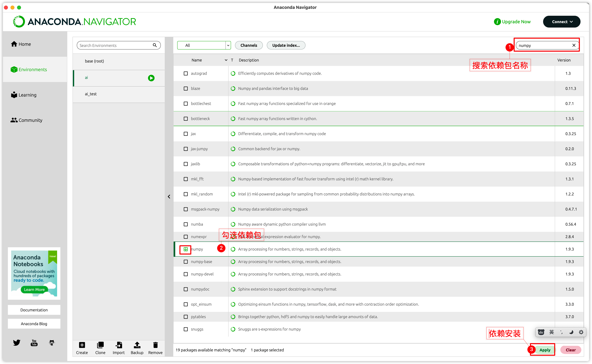Click the status circle icon for autograd
This screenshot has width=592, height=364.
pyautogui.click(x=233, y=73)
